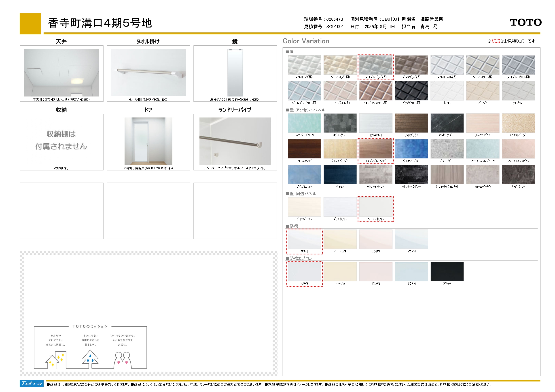555x392 pixels.
Task: Open the ceiling (天井) product photo
Action: tap(62, 72)
